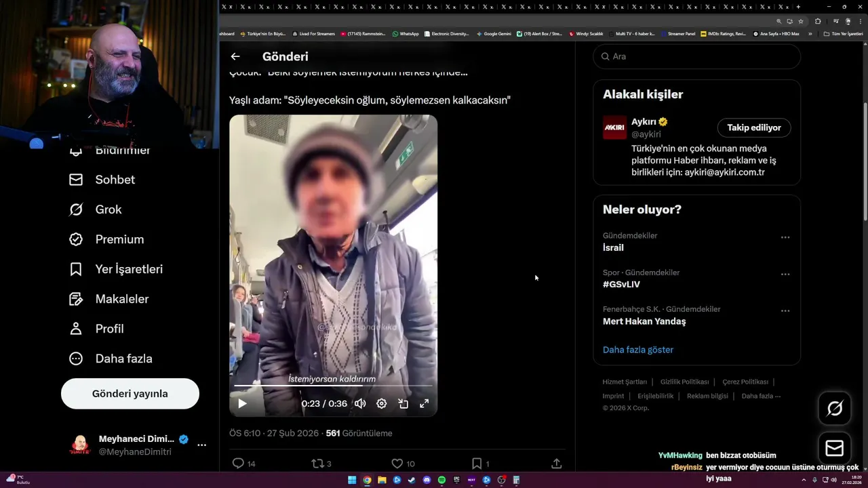Open the Ana Sayfa • HBO Max bookmark

(x=776, y=33)
